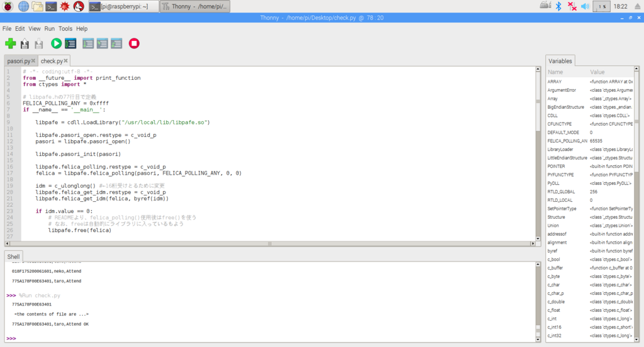The width and height of the screenshot is (644, 347).
Task: Click the green New file plus icon
Action: 10,43
